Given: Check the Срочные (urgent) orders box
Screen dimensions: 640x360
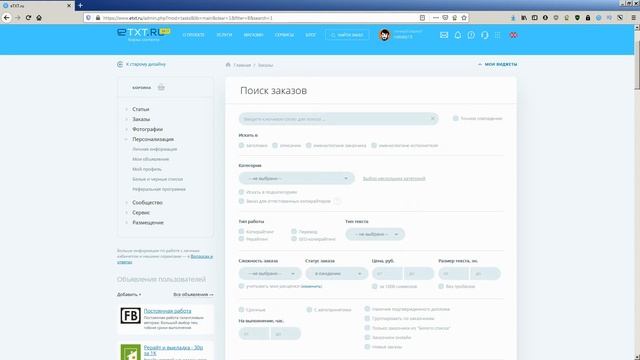Looking at the screenshot, I should pyautogui.click(x=241, y=310).
